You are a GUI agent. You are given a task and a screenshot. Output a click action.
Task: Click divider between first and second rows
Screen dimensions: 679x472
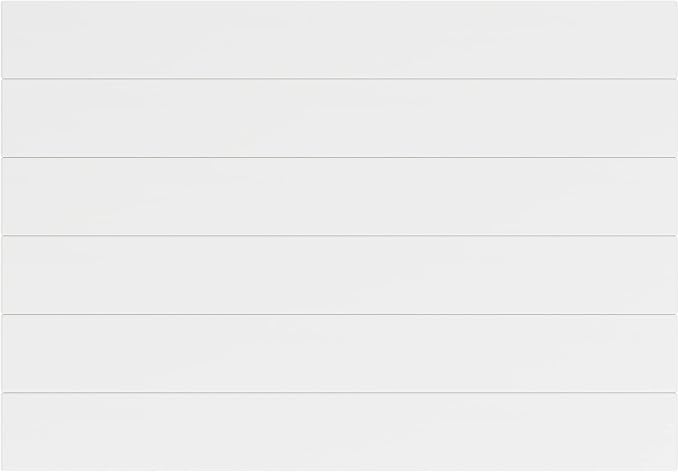pos(340,79)
